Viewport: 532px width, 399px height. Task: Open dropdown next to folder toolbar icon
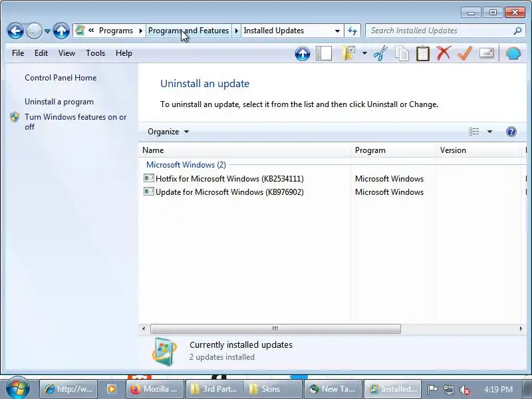(364, 53)
